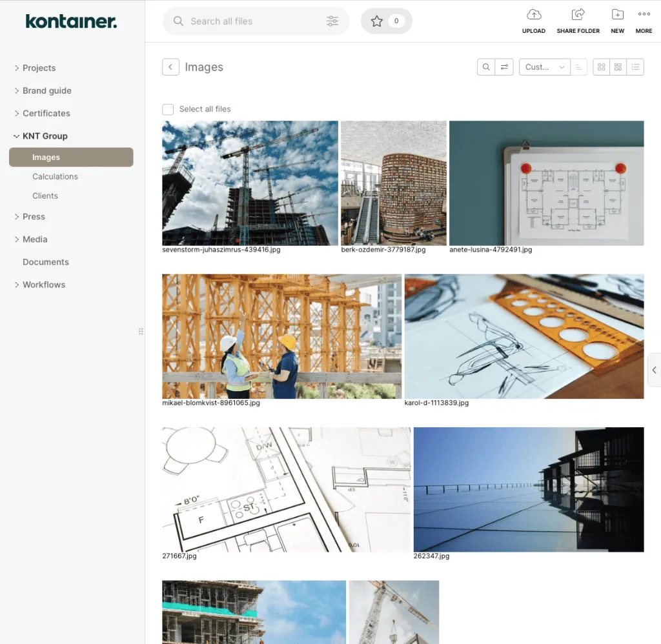The width and height of the screenshot is (661, 644).
Task: Create a new folder with New
Action: click(617, 21)
